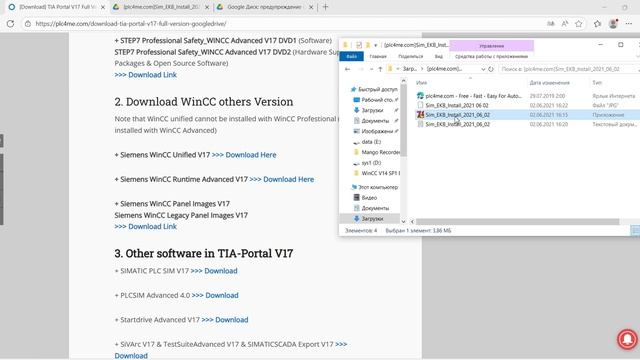Open pinned Документы in quick access
The image size is (640, 360).
(375, 121)
